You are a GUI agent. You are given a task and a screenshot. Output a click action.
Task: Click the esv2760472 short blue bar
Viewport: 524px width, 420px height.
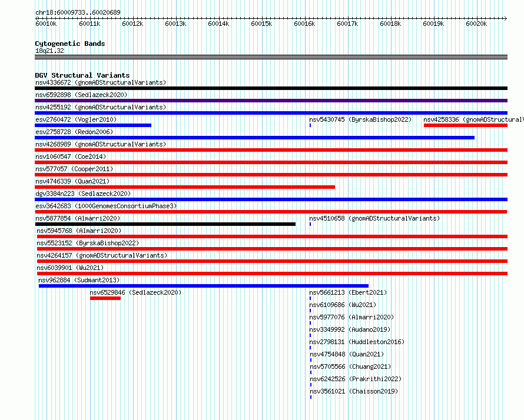tap(93, 125)
